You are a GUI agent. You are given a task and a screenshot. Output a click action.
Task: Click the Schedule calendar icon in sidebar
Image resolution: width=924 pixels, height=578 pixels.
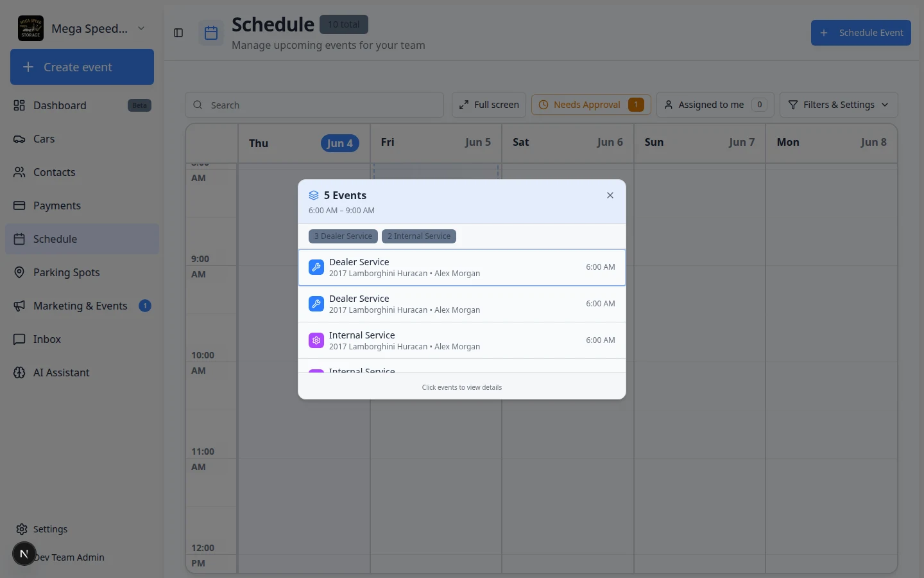click(19, 239)
